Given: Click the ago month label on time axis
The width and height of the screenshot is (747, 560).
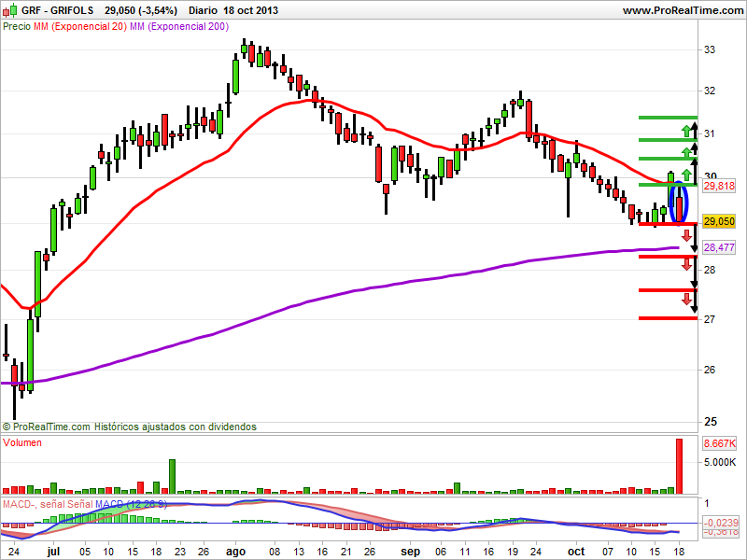Looking at the screenshot, I should tap(235, 552).
